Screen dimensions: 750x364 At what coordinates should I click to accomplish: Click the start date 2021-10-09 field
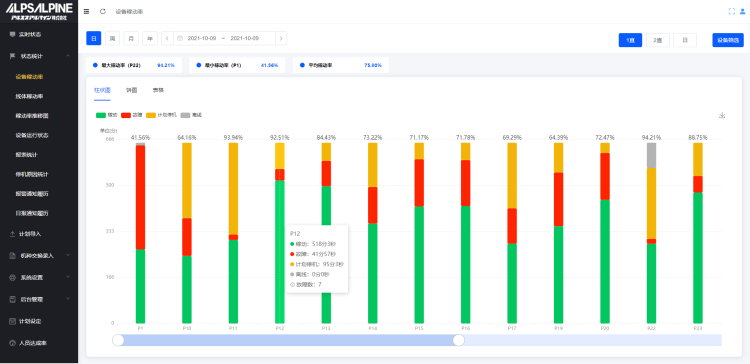tap(202, 38)
